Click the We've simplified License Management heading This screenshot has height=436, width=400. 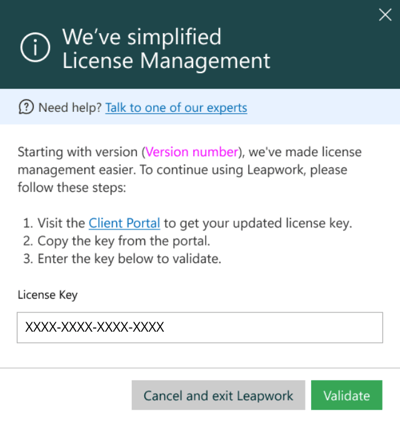[166, 49]
